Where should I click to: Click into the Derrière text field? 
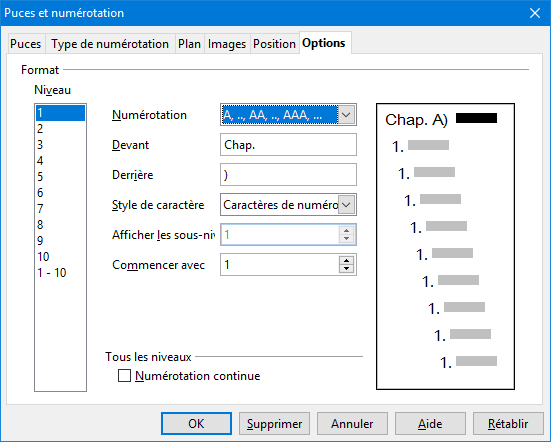(288, 175)
